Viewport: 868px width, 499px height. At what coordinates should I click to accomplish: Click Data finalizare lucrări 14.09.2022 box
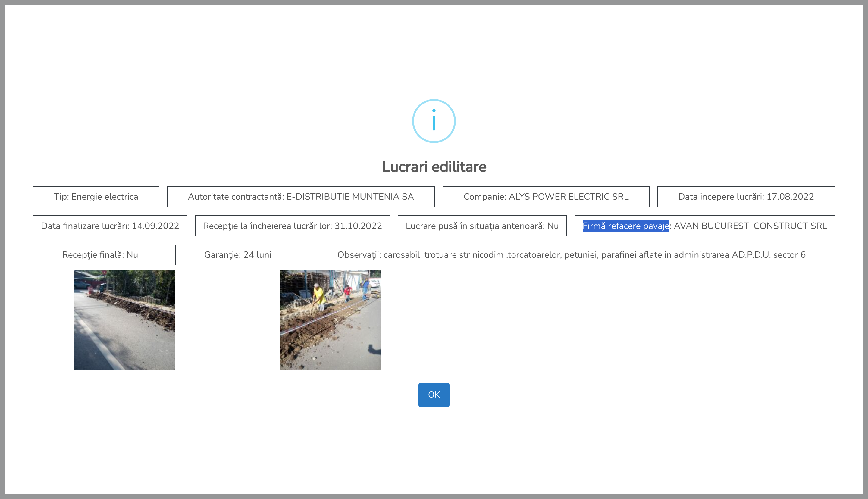110,226
